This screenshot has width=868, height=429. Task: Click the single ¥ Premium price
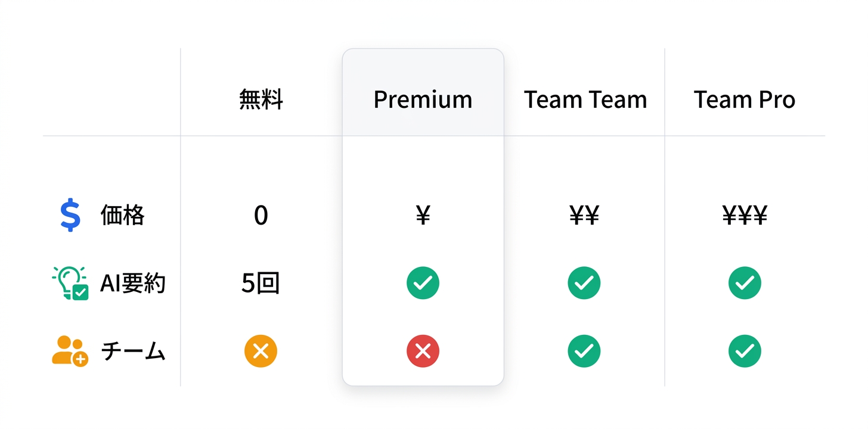tap(423, 216)
